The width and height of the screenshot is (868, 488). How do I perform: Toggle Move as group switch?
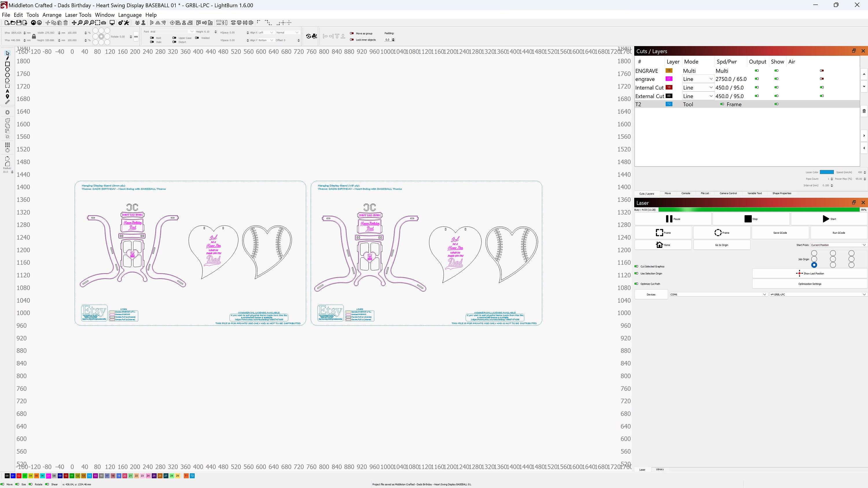point(352,33)
